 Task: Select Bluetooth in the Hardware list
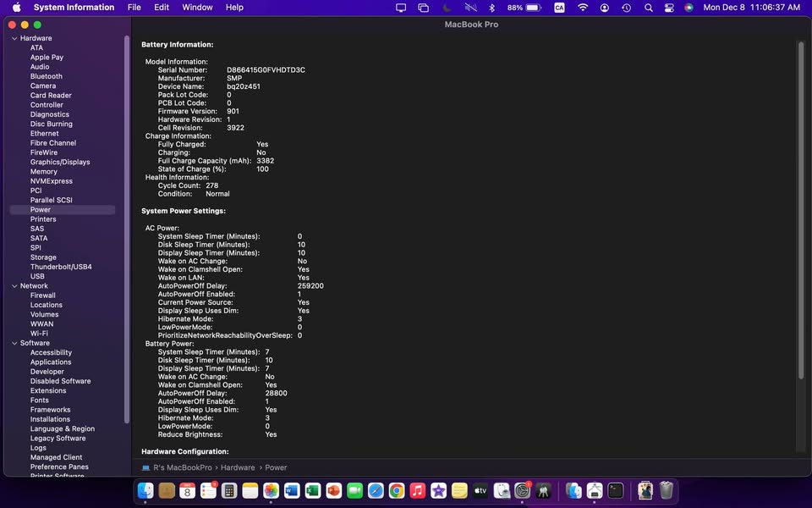[47, 76]
